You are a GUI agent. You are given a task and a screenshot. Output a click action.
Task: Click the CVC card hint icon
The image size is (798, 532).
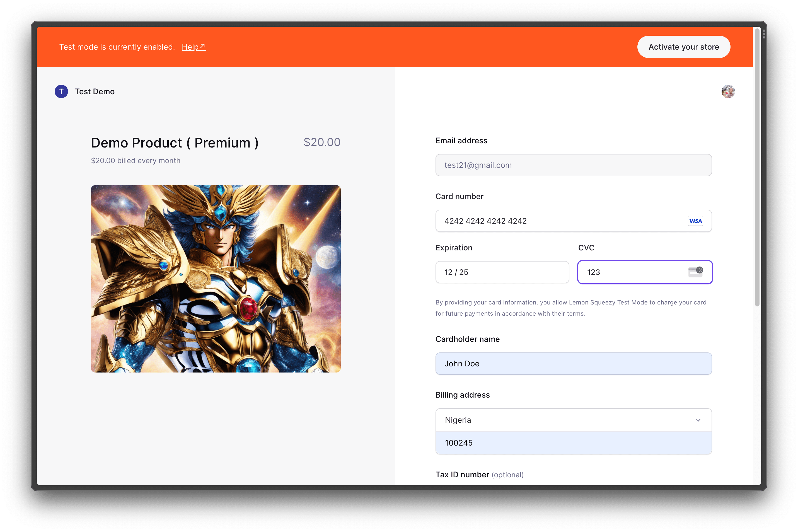point(696,272)
